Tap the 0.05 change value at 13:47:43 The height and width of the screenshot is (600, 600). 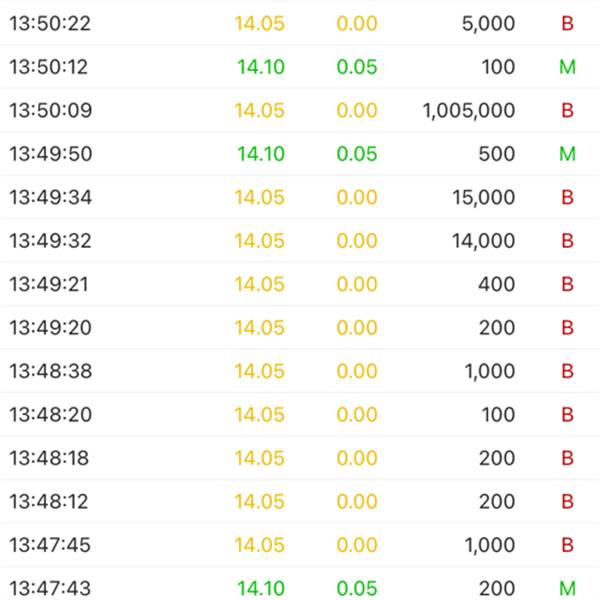click(357, 588)
